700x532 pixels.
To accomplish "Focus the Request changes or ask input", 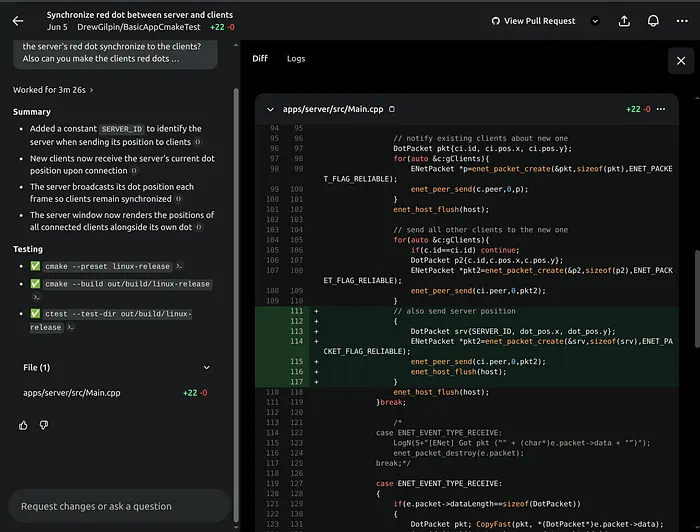I will coord(119,506).
